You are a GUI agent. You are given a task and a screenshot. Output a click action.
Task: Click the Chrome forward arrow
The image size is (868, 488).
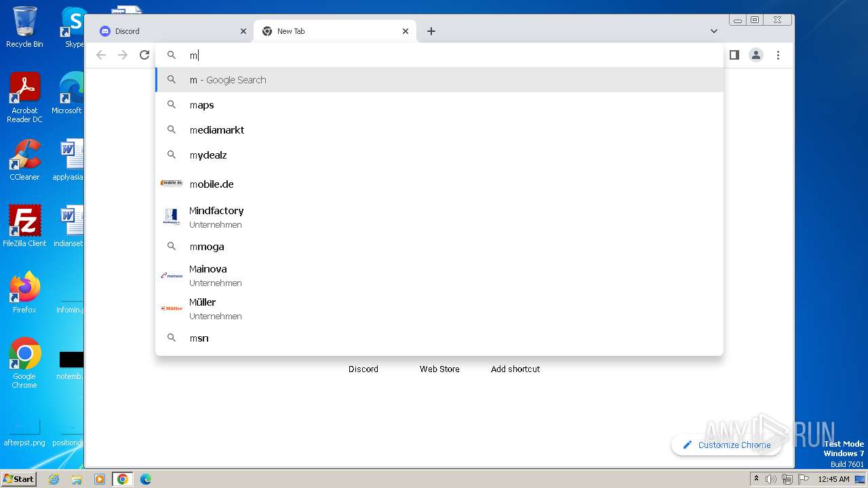coord(123,55)
